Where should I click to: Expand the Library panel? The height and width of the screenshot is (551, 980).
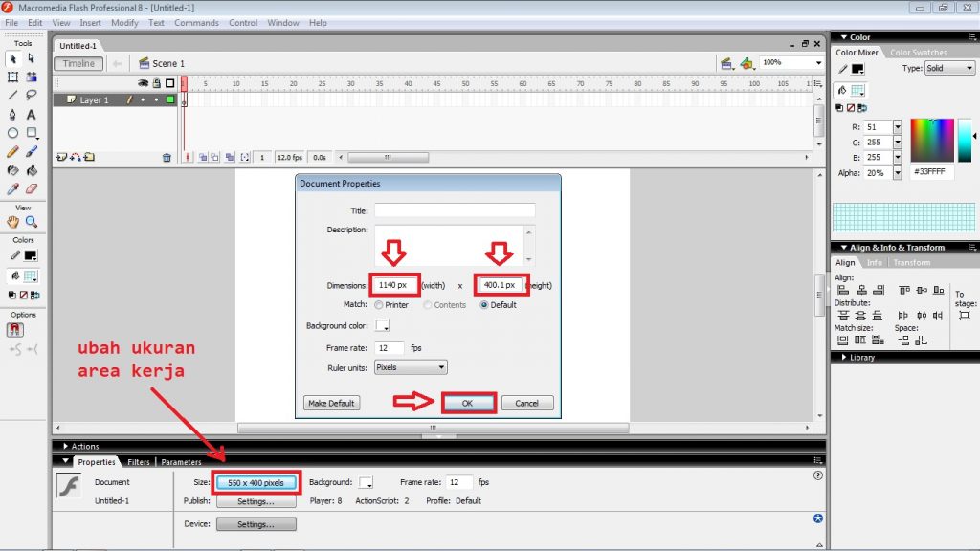pyautogui.click(x=844, y=358)
